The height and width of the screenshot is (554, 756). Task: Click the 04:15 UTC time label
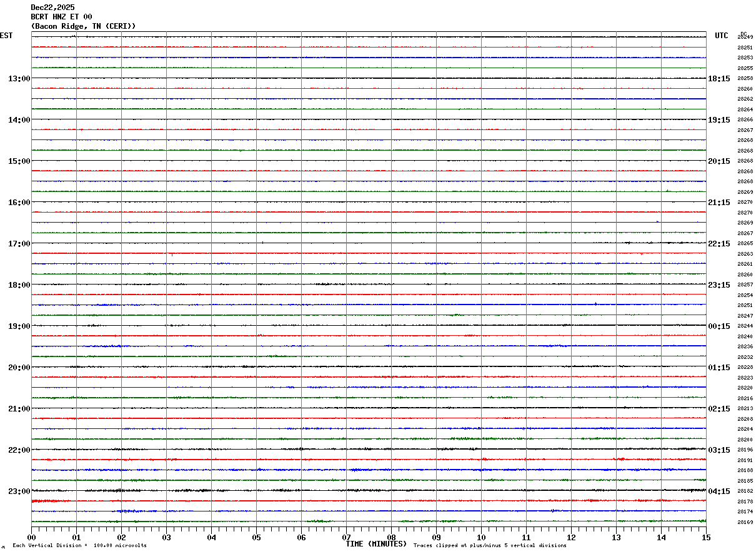pos(719,491)
